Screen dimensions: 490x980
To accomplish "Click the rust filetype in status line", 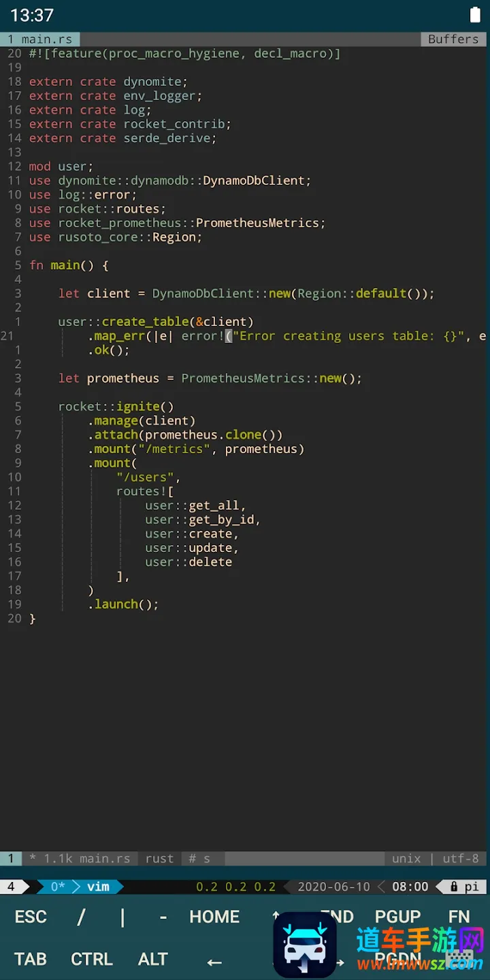I will [159, 859].
